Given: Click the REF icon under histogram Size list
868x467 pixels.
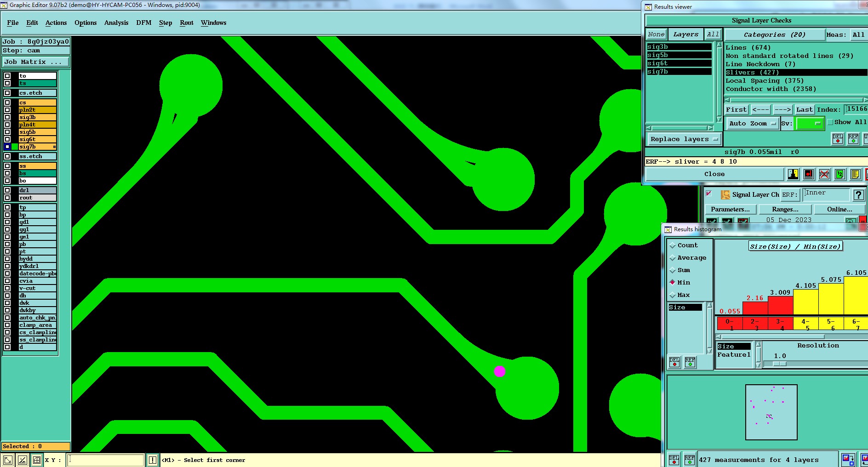Looking at the screenshot, I should (690, 362).
